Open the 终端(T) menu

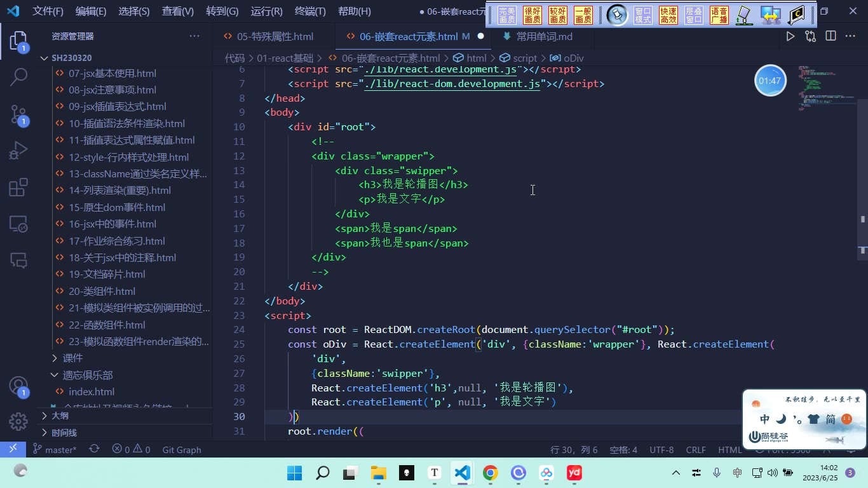[310, 11]
